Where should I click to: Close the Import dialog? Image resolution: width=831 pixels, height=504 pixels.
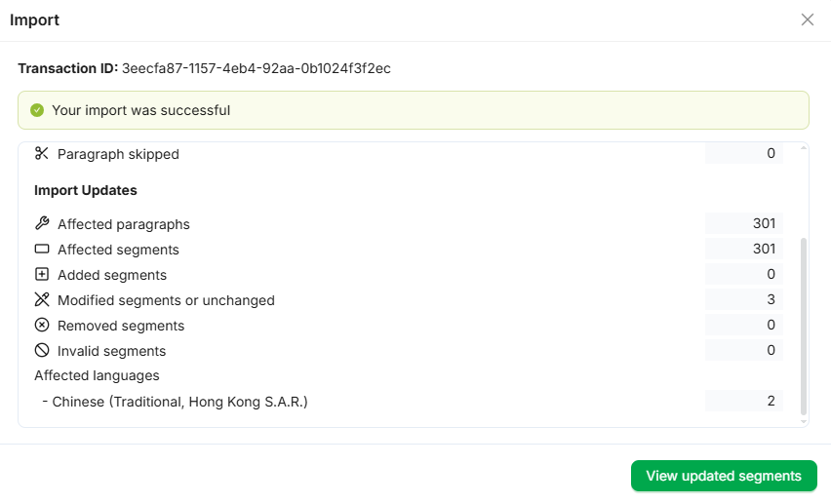pyautogui.click(x=808, y=19)
